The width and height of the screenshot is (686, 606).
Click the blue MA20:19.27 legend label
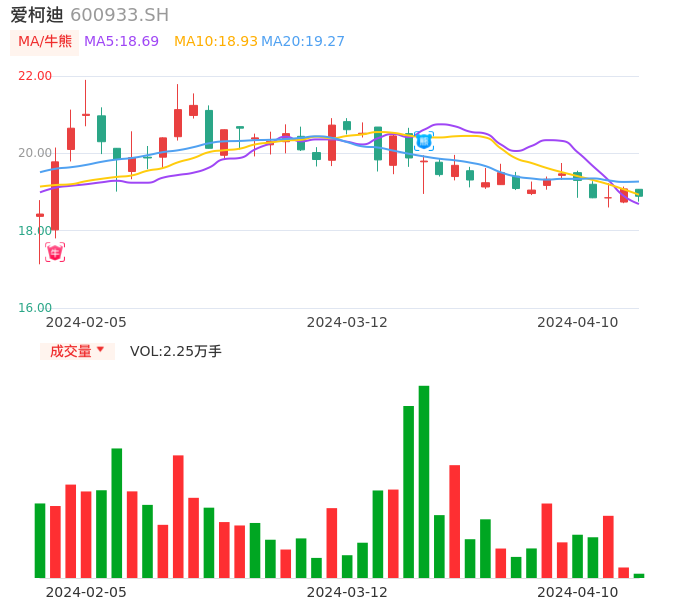tap(303, 42)
